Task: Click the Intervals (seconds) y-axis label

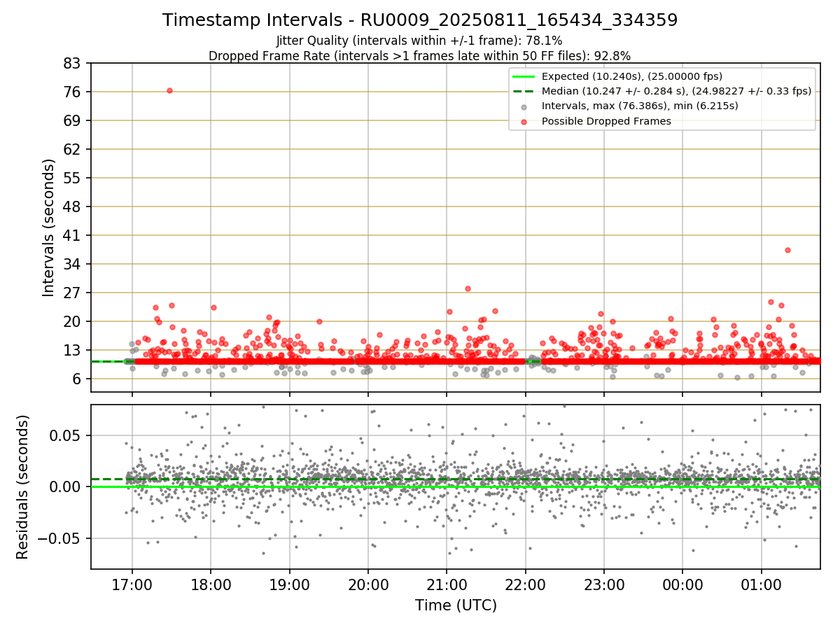Action: 49,227
